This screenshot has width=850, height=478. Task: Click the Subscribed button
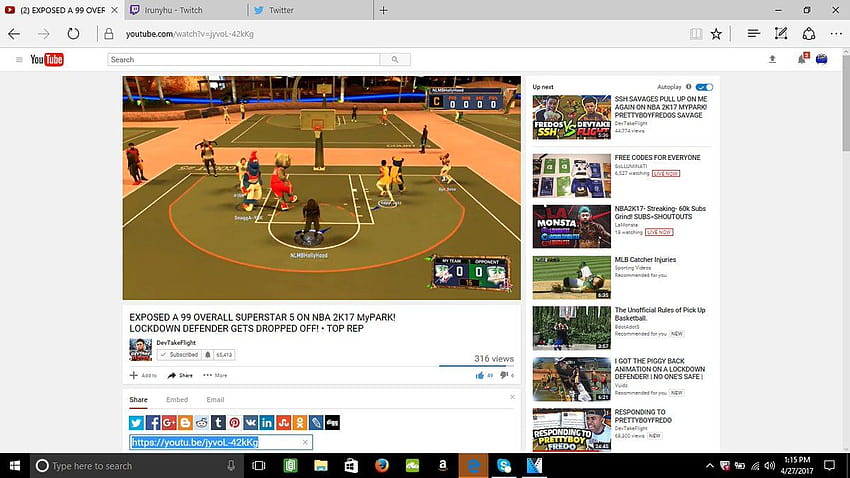click(x=179, y=355)
